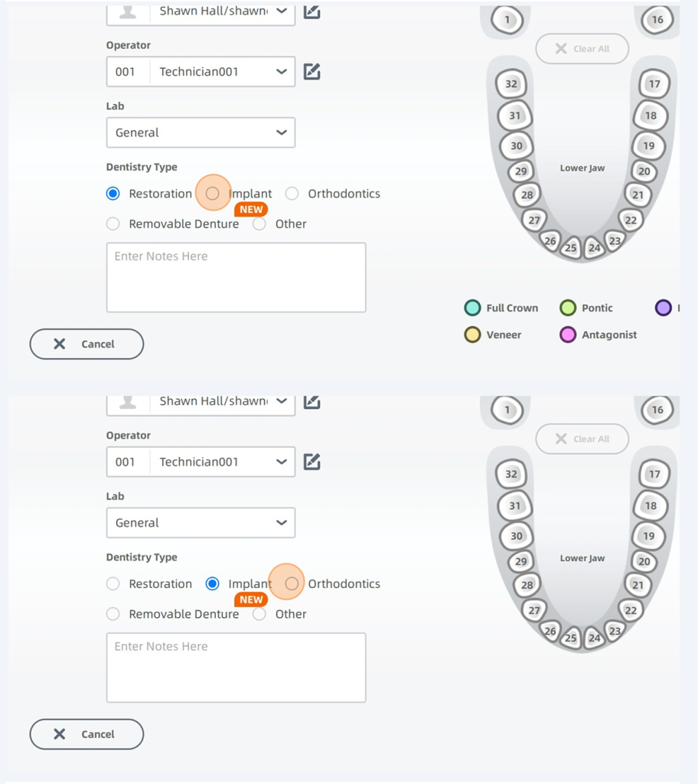The width and height of the screenshot is (698, 784).
Task: Click tooth 1 at top of jaw chart
Action: pyautogui.click(x=506, y=20)
